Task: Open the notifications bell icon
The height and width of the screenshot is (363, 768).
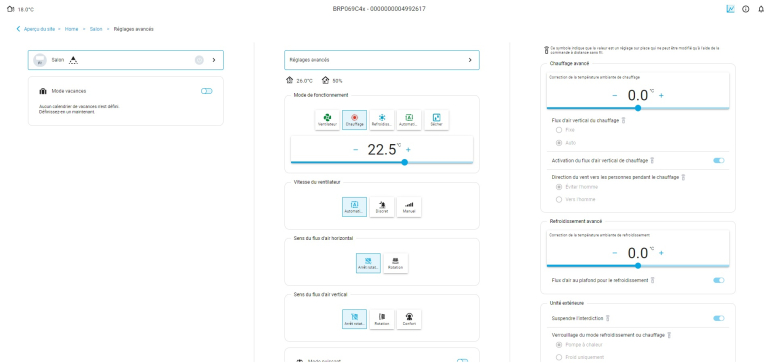Action: pos(761,9)
